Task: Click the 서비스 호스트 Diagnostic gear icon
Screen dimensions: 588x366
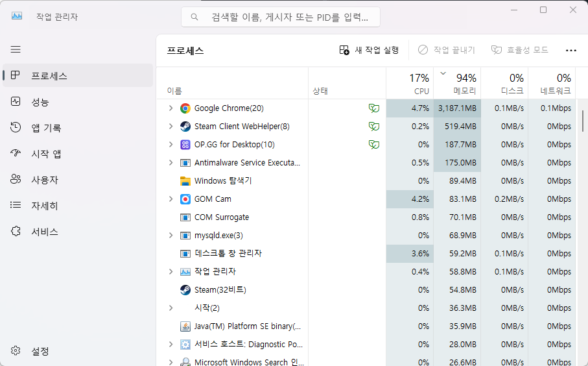Action: click(185, 344)
